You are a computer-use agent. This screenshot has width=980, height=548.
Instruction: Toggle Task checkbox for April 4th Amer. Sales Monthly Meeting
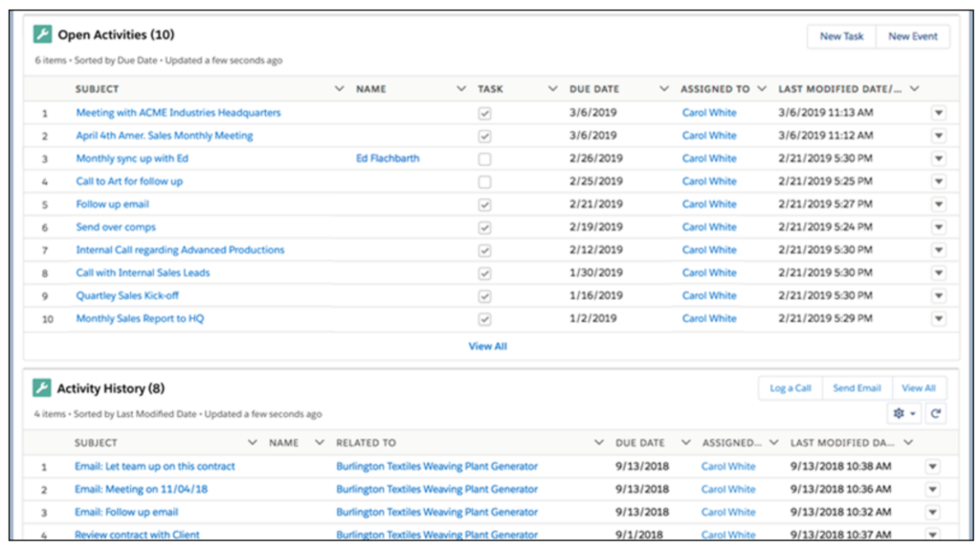484,136
